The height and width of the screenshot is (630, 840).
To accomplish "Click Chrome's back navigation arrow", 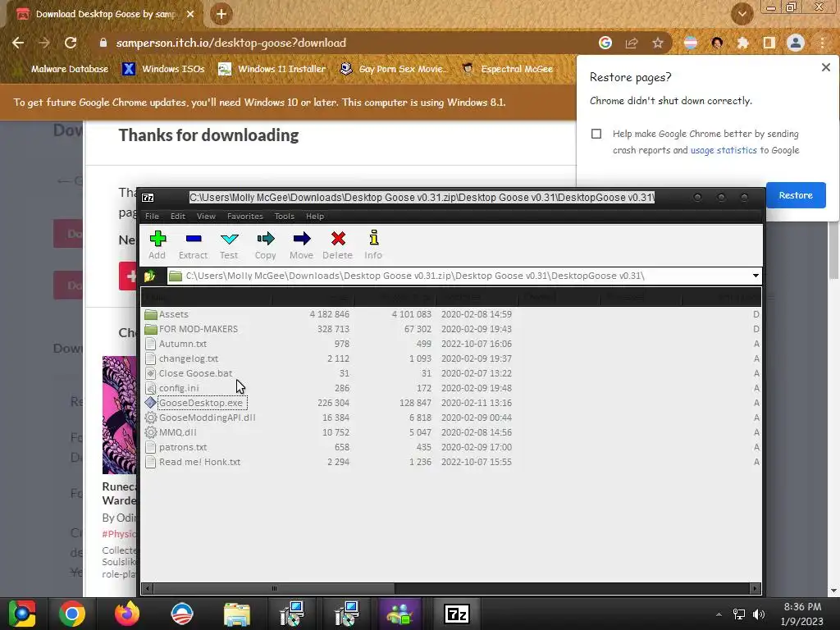I will tap(18, 43).
